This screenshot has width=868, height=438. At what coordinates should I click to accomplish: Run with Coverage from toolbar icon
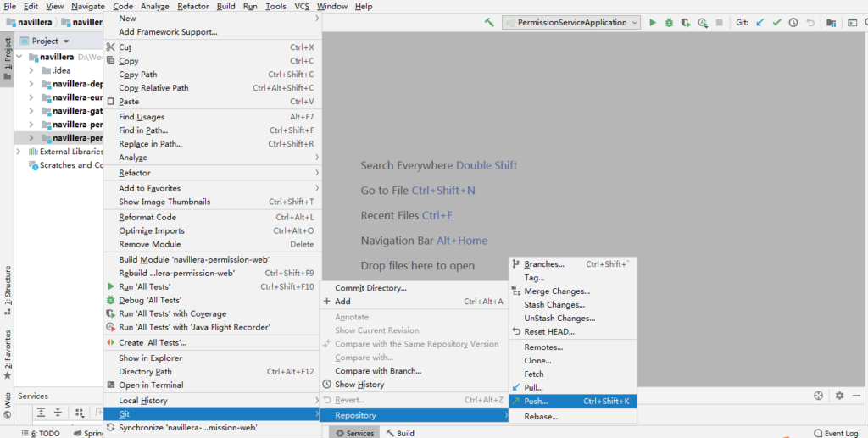coord(686,23)
